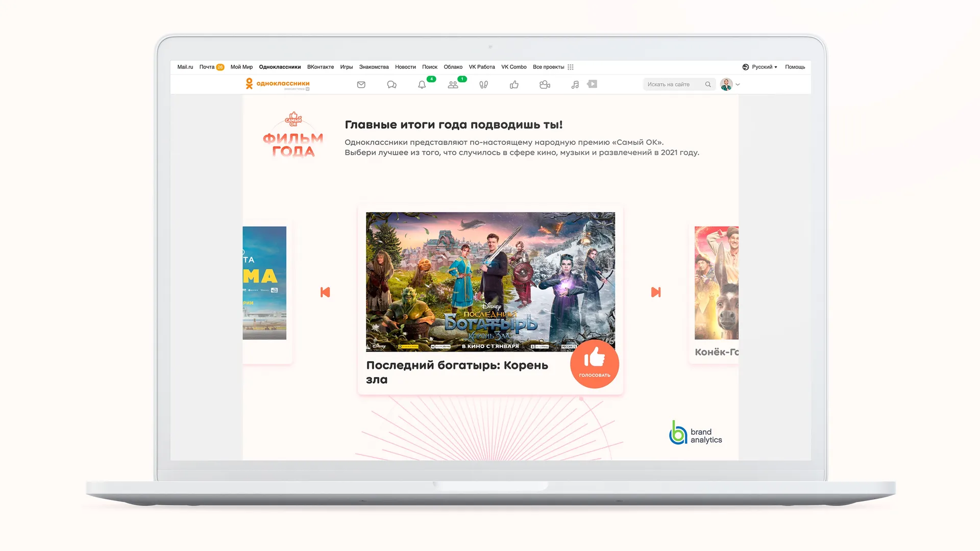Click the globe language icon

pos(746,67)
